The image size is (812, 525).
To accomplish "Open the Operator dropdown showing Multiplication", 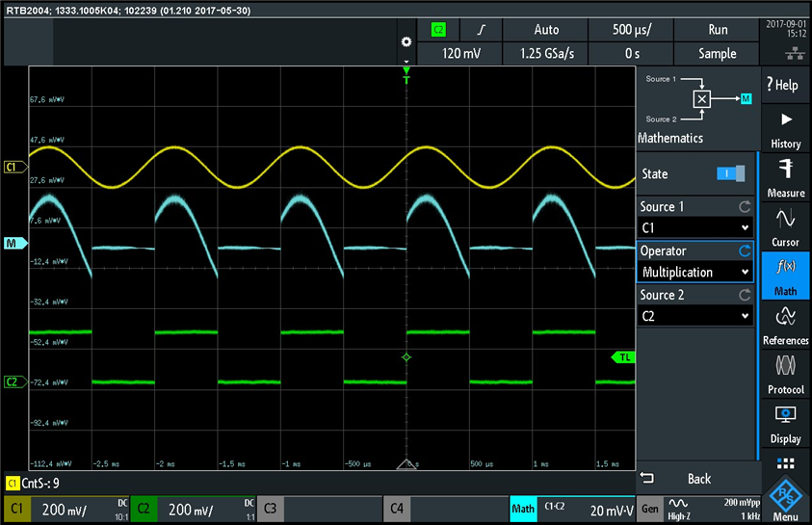I will pyautogui.click(x=694, y=272).
